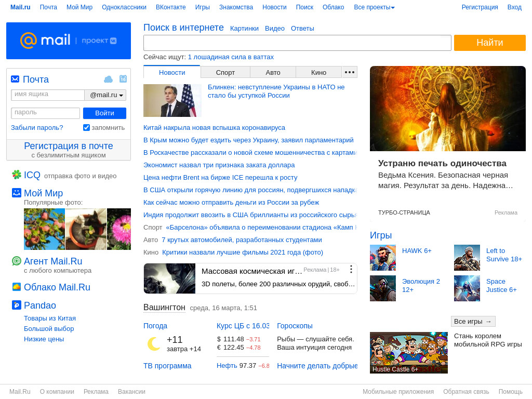Open the Left to Survive game icon
The width and height of the screenshot is (532, 399).
(467, 258)
